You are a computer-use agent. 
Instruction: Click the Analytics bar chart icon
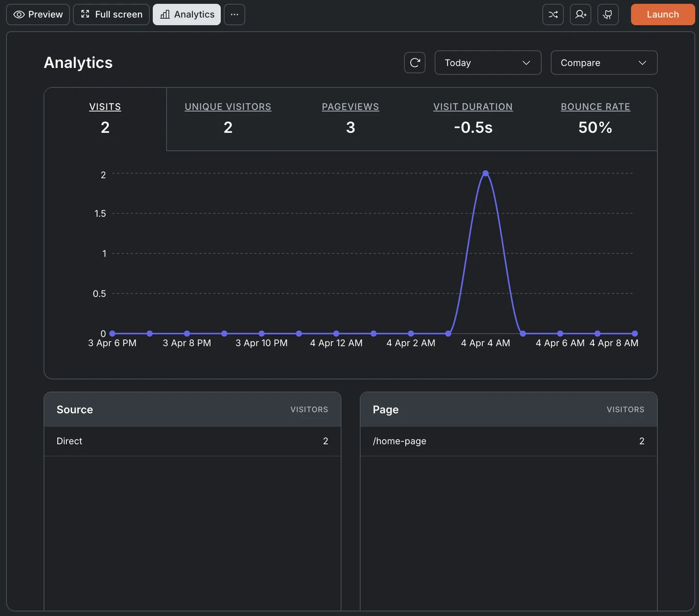(165, 15)
